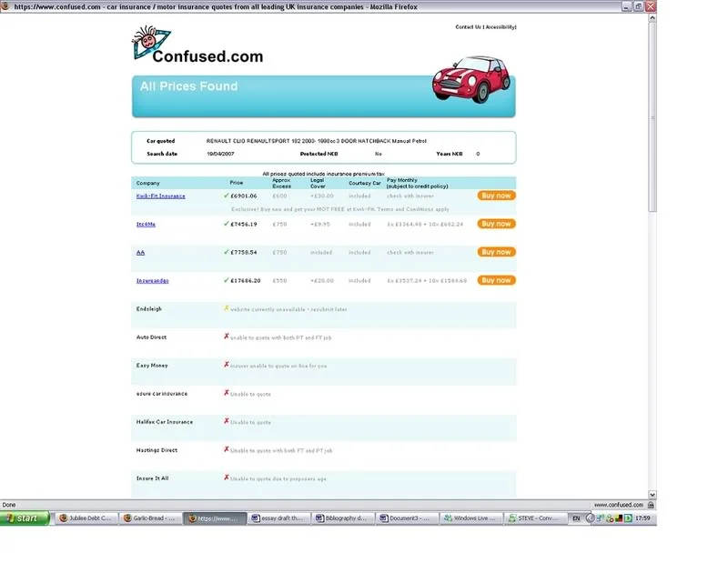Click the yellow cross in Endsleigh row
728x583 pixels.
[227, 308]
